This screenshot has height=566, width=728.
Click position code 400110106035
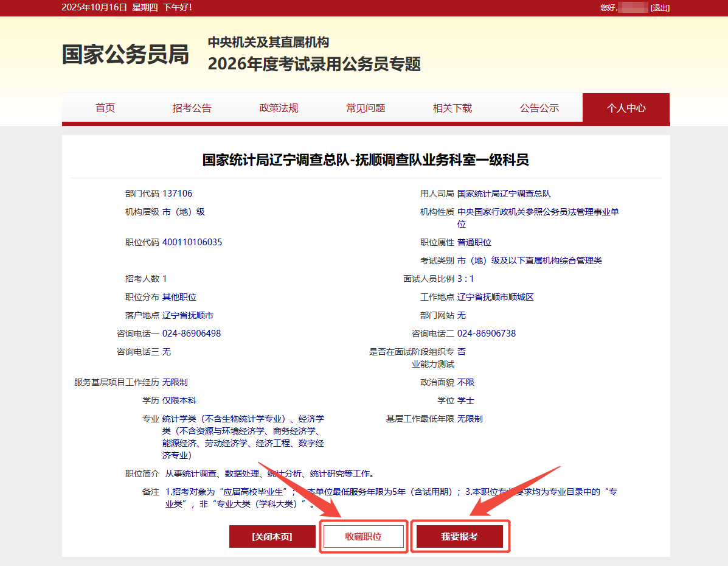coord(192,242)
